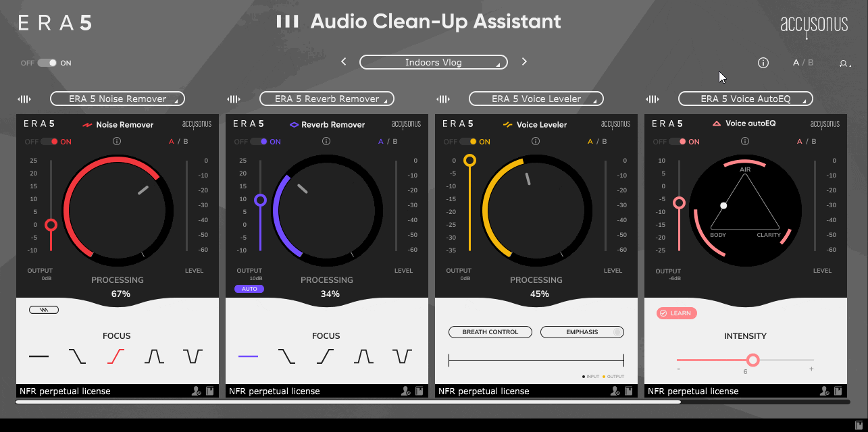Open the Indoors Vlog preset dropdown
The height and width of the screenshot is (432, 868).
point(434,62)
